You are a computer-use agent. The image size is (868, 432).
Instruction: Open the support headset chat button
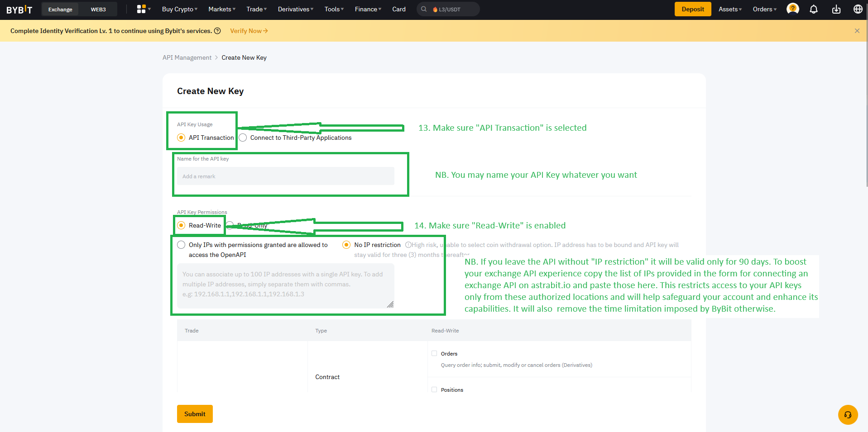point(848,415)
